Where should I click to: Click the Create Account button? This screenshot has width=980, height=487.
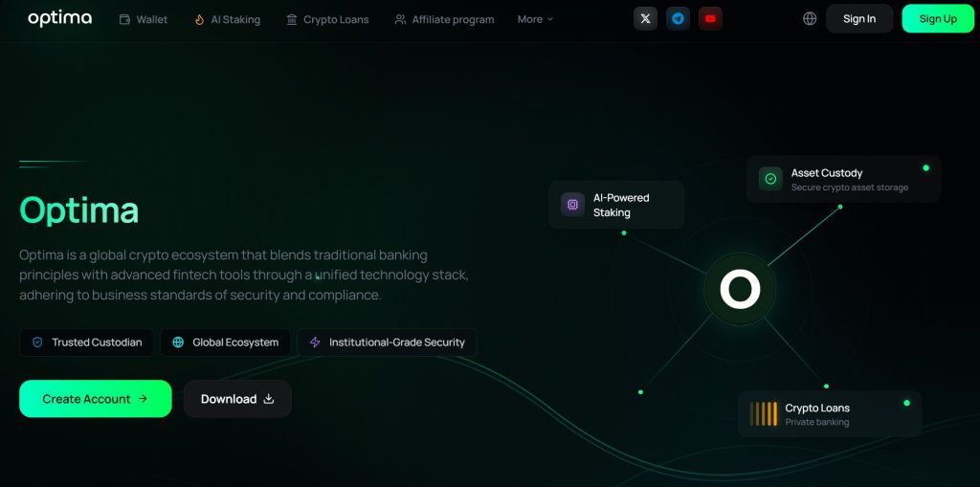coord(96,399)
